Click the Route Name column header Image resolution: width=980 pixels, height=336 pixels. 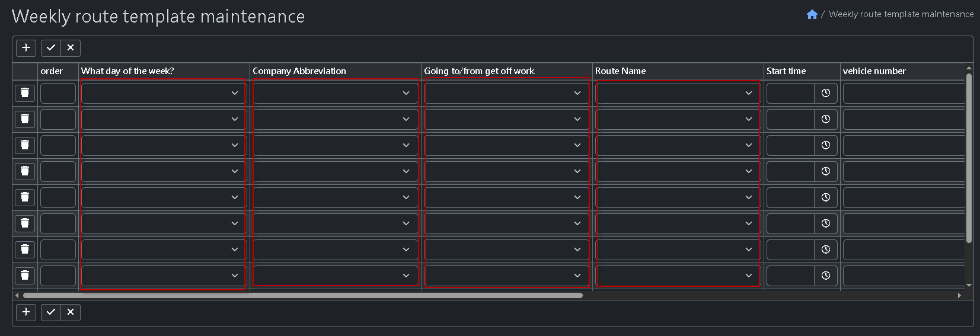coord(620,71)
